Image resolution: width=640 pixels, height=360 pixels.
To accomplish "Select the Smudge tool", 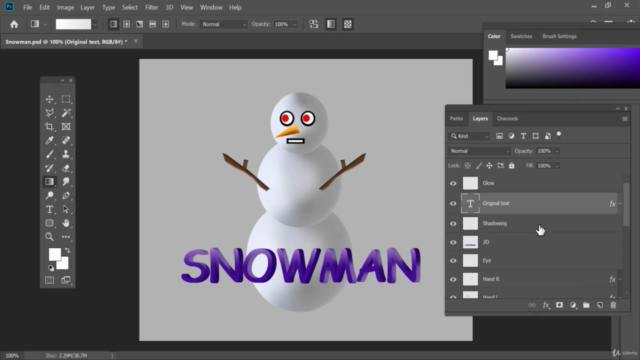I will coord(66,182).
